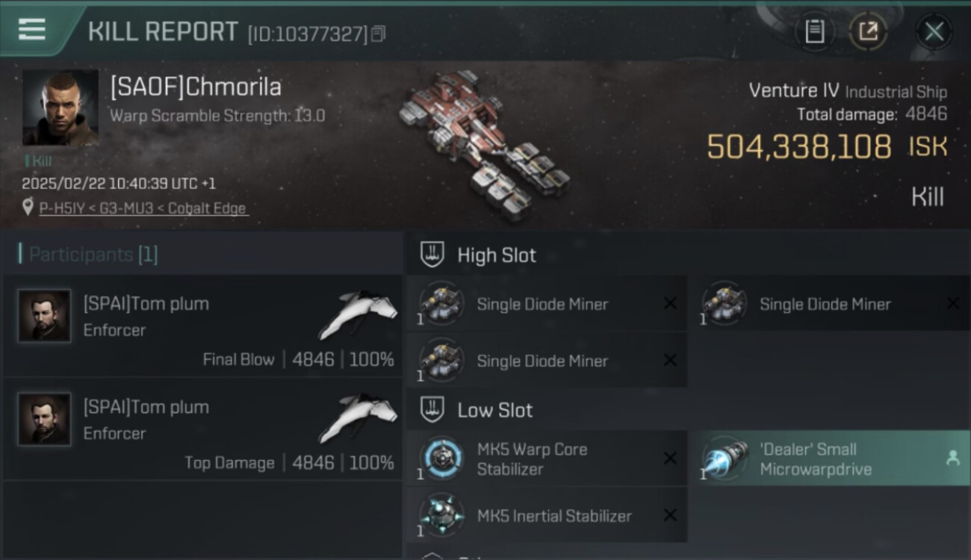Open the clipboard report icon

(x=814, y=31)
